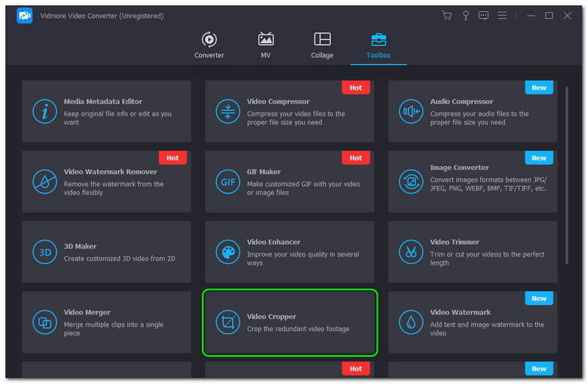Click the Video Enhancer palette icon

[x=228, y=252]
